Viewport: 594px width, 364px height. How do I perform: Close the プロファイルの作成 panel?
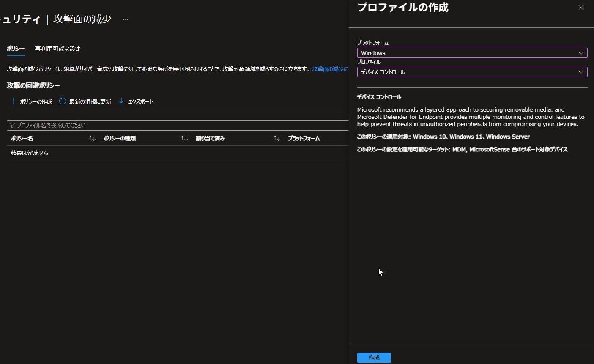click(x=581, y=8)
